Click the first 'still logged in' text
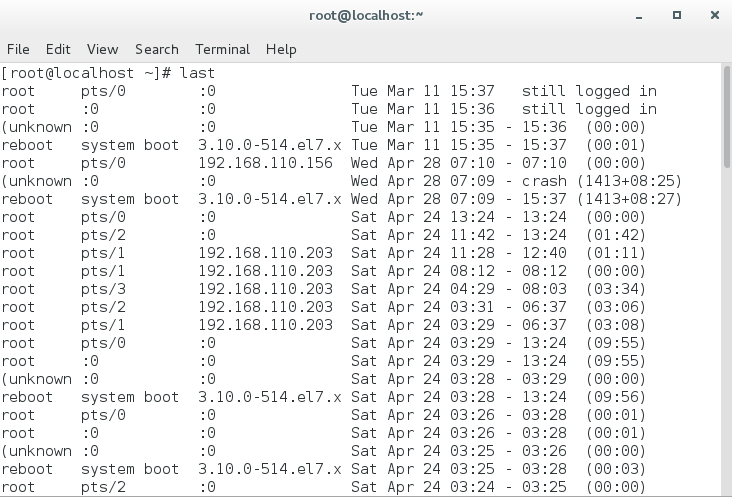This screenshot has height=497, width=732. click(589, 91)
